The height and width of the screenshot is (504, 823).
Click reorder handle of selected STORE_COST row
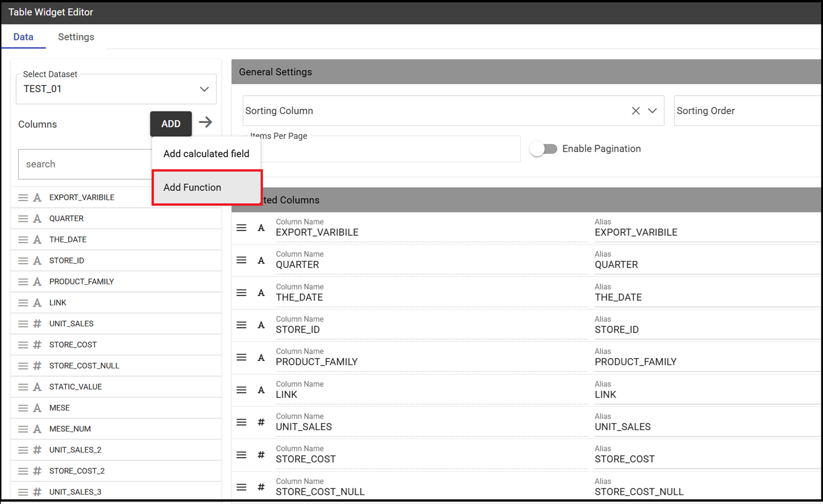click(x=241, y=455)
